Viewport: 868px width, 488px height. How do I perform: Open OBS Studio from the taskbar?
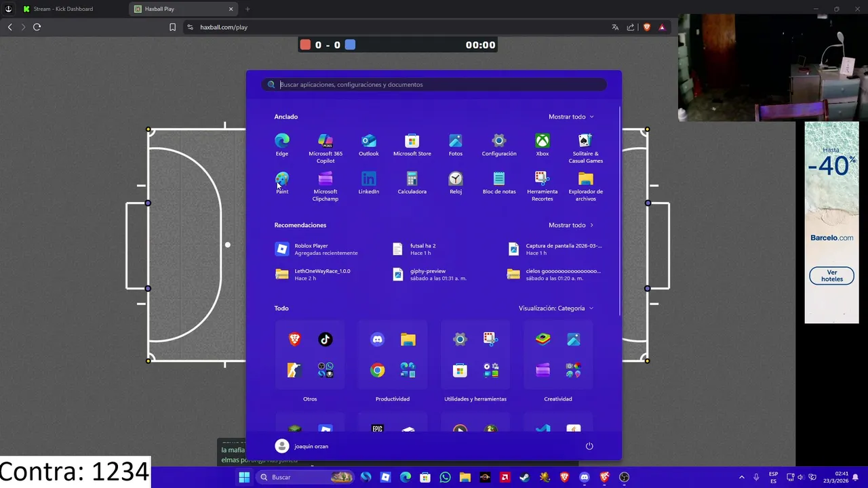tap(625, 477)
